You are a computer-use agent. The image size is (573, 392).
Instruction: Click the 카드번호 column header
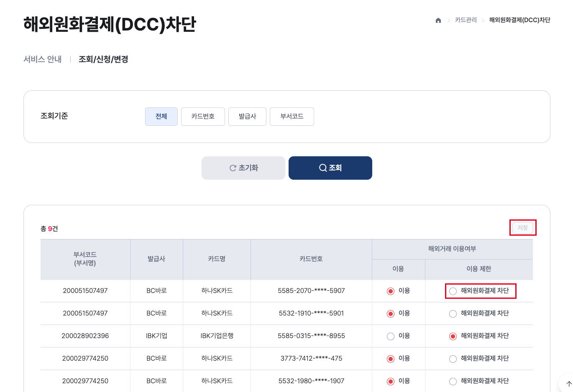point(311,259)
